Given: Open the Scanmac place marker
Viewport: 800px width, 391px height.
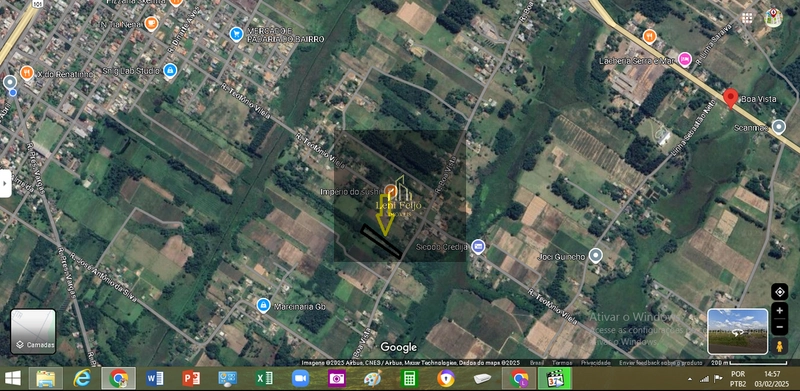Looking at the screenshot, I should 779,127.
